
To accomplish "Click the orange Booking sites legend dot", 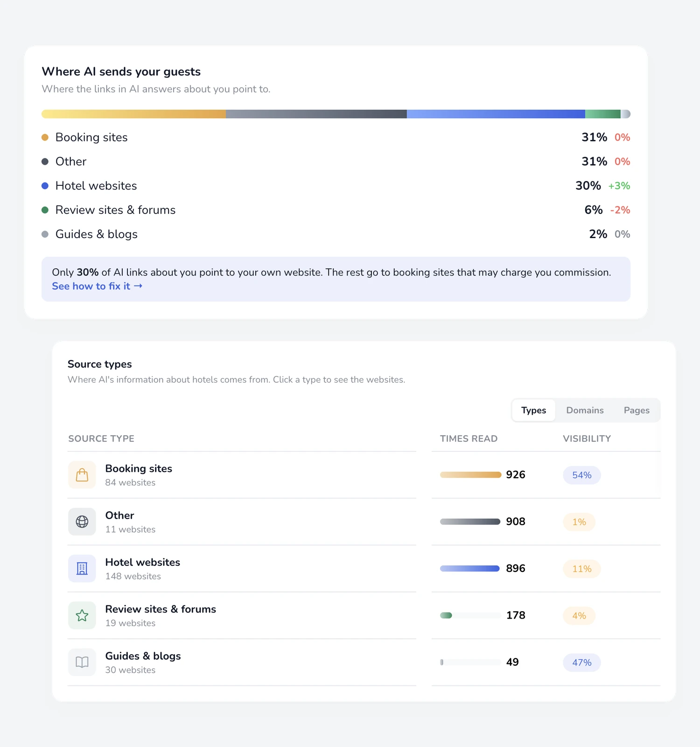I will tap(45, 137).
